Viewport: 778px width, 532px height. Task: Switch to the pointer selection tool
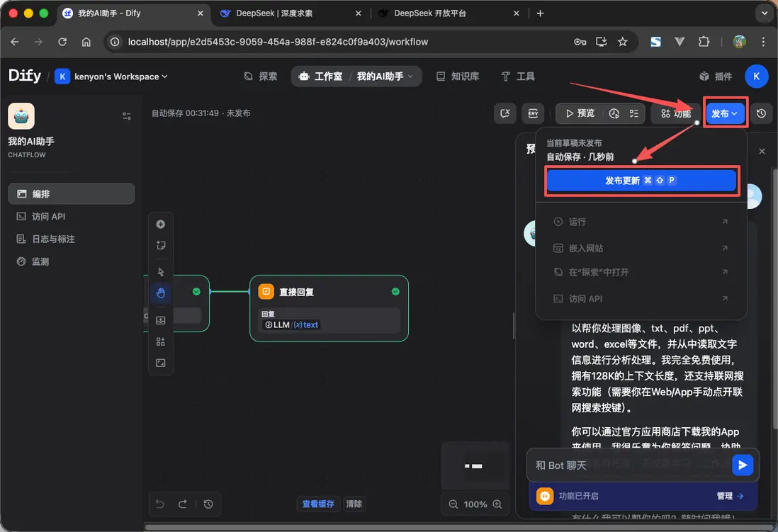tap(161, 271)
